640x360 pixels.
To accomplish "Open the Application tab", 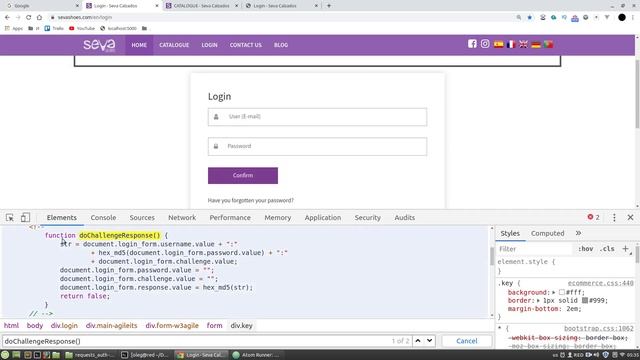I will pyautogui.click(x=323, y=218).
